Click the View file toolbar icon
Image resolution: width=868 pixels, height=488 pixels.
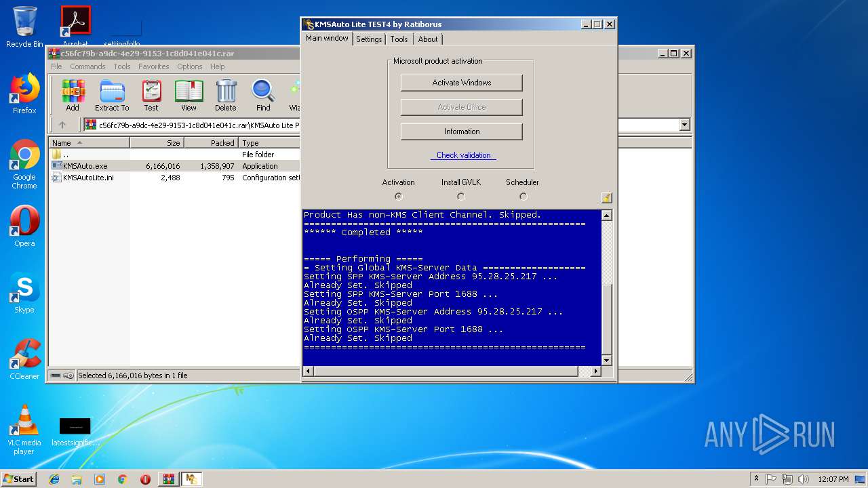coord(189,95)
